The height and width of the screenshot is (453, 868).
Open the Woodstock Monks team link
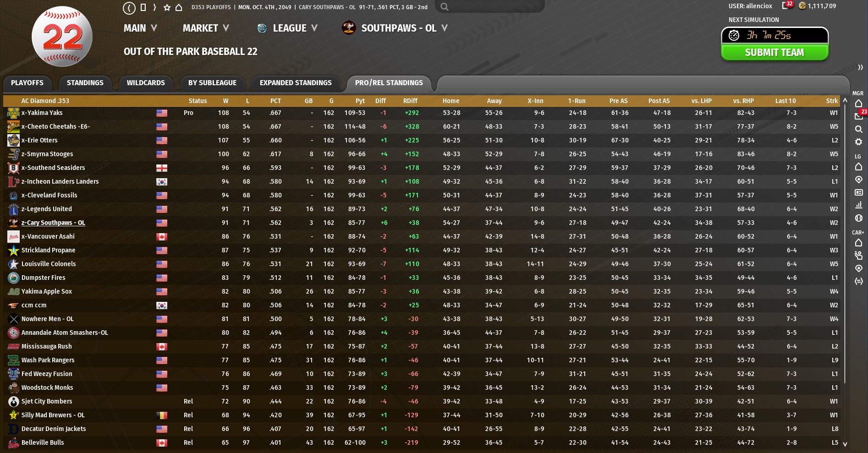click(47, 388)
